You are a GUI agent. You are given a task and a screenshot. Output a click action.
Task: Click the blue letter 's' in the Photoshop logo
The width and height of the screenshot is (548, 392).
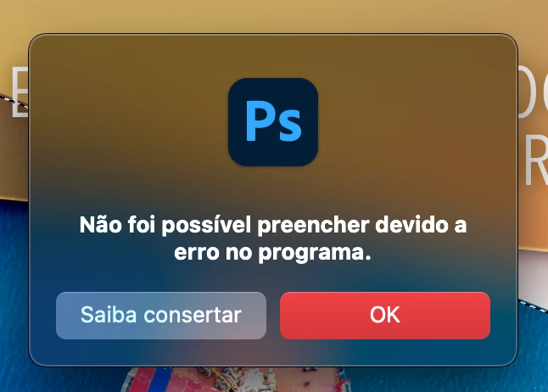[290, 126]
